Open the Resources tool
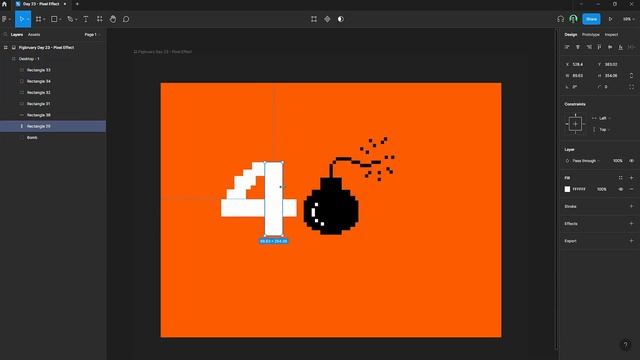640x360 pixels. point(100,19)
